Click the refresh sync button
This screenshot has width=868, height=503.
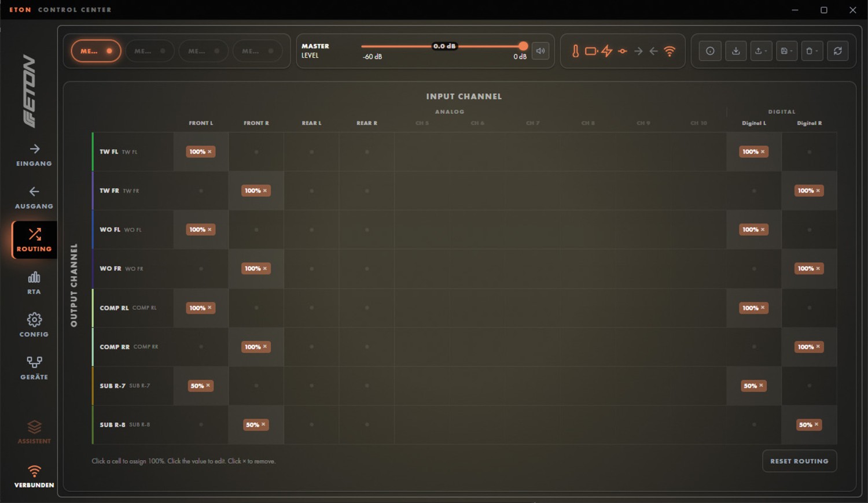point(837,51)
